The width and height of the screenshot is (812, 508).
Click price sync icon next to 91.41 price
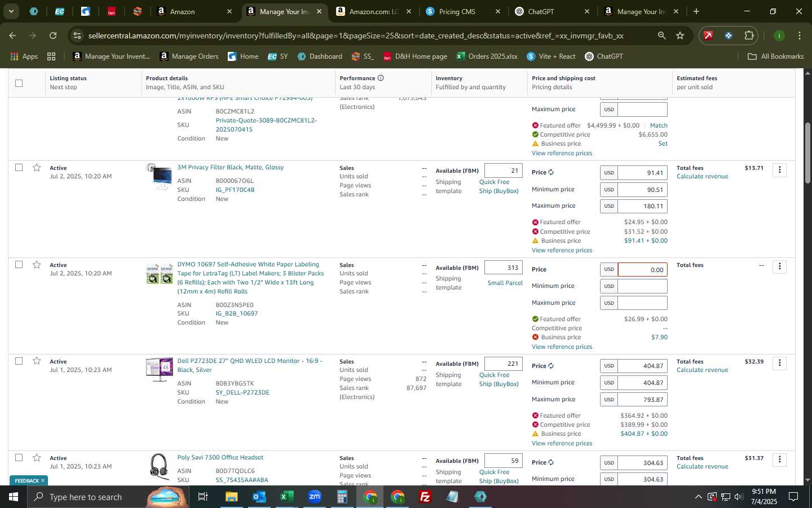click(551, 173)
